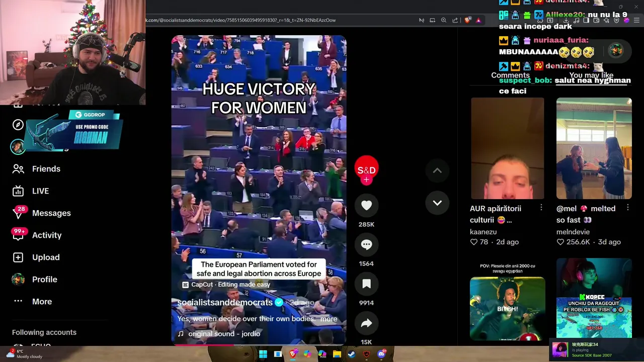Image resolution: width=644 pixels, height=362 pixels.
Task: Click the 285K likes count
Action: pyautogui.click(x=366, y=224)
